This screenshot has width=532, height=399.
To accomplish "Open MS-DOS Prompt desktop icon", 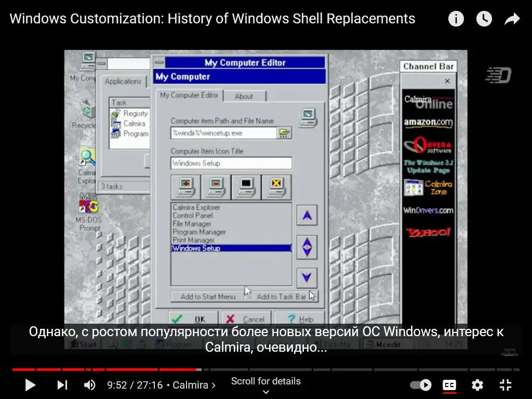I will click(x=88, y=212).
